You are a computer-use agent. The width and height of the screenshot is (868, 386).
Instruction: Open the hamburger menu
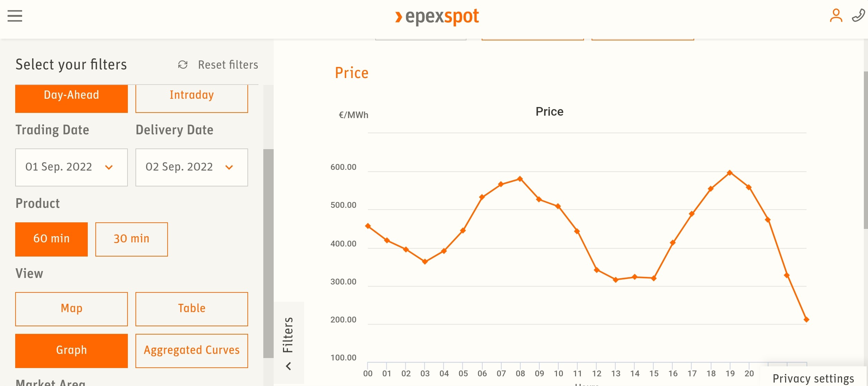15,16
